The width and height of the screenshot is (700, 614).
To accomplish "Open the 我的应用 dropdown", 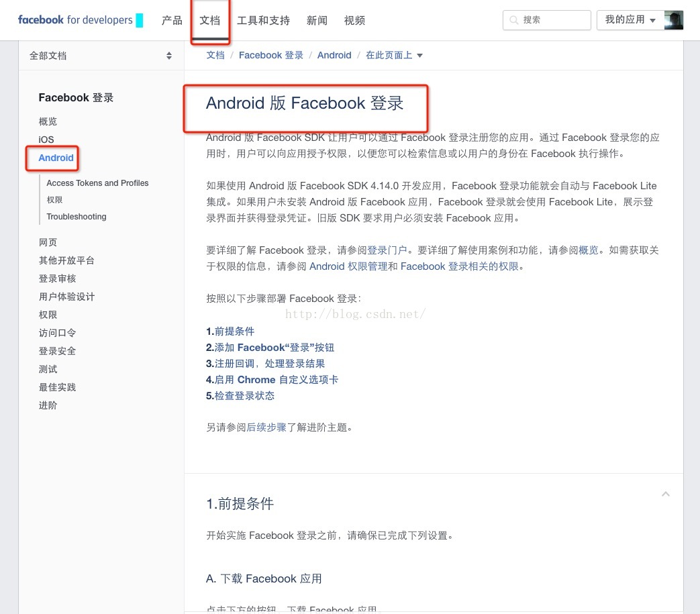I will click(x=630, y=20).
